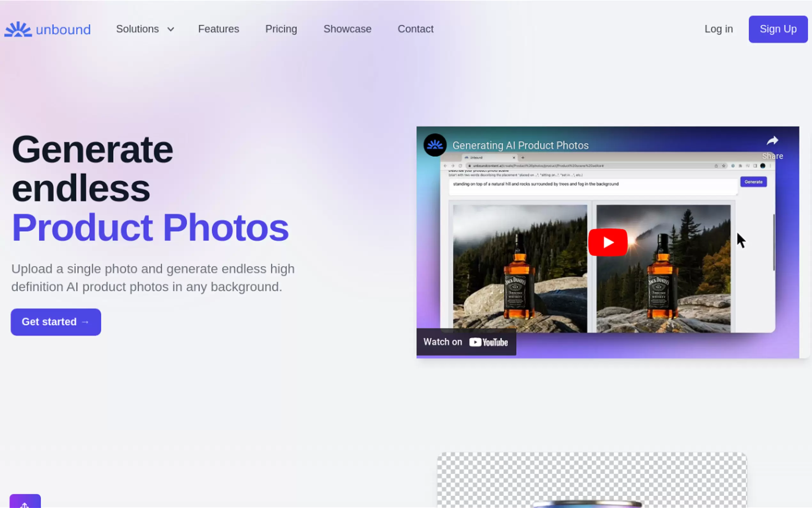
Task: Open the 'Generating AI Product Photos' video title
Action: [x=520, y=146]
